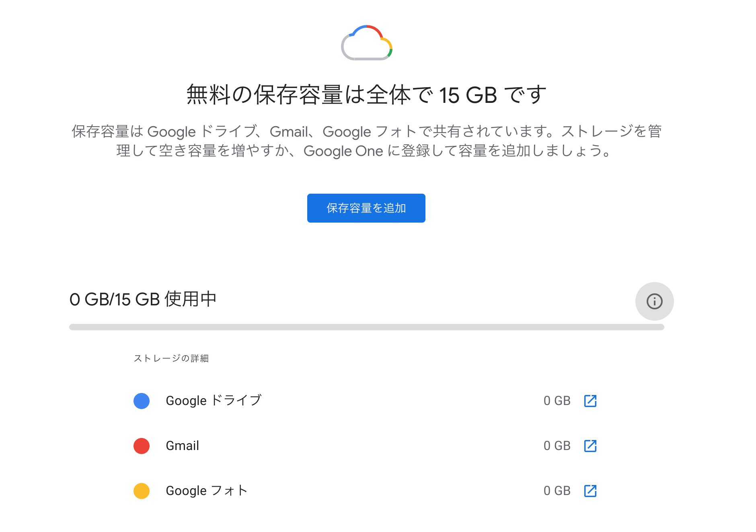Select the Google フォト storage row label
Viewport: 756px width, 532px height.
[x=207, y=491]
